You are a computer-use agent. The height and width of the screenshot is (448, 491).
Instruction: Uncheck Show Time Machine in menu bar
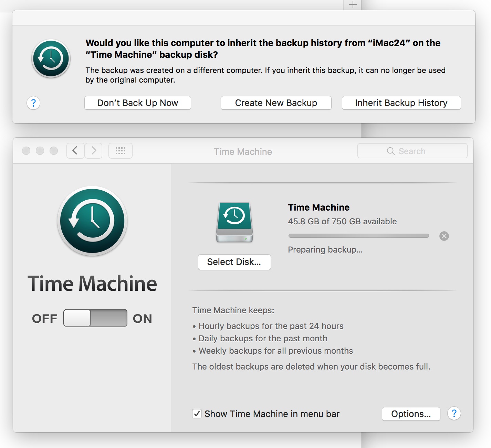[x=197, y=414]
